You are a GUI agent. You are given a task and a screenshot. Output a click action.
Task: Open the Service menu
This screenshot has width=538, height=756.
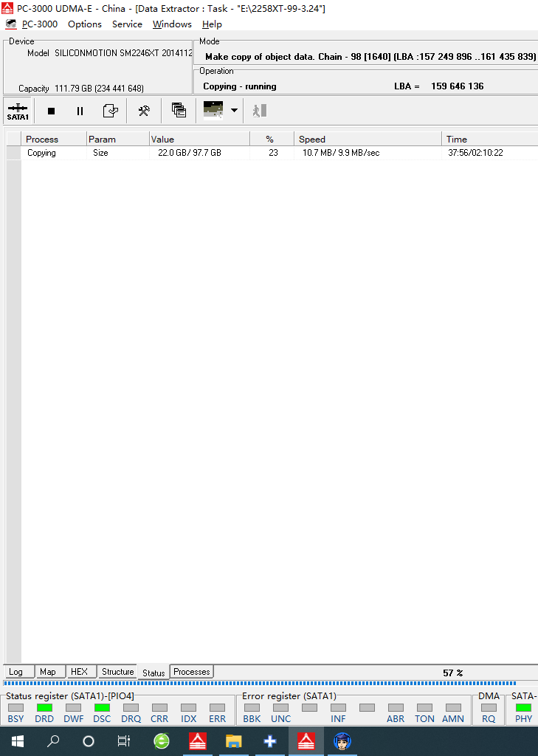pyautogui.click(x=127, y=24)
